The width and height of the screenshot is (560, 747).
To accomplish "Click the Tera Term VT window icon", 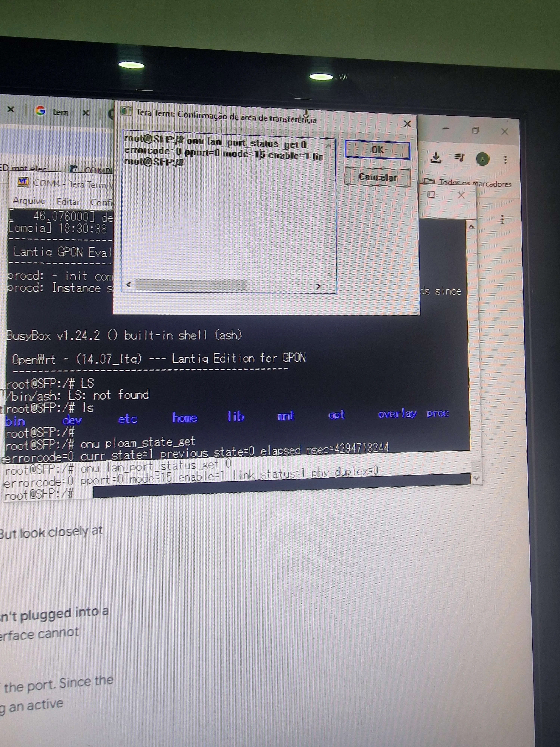I will pos(23,182).
